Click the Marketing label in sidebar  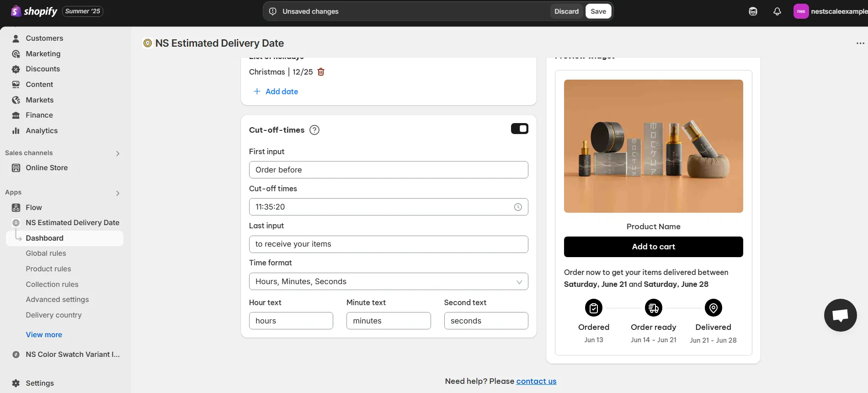click(43, 54)
